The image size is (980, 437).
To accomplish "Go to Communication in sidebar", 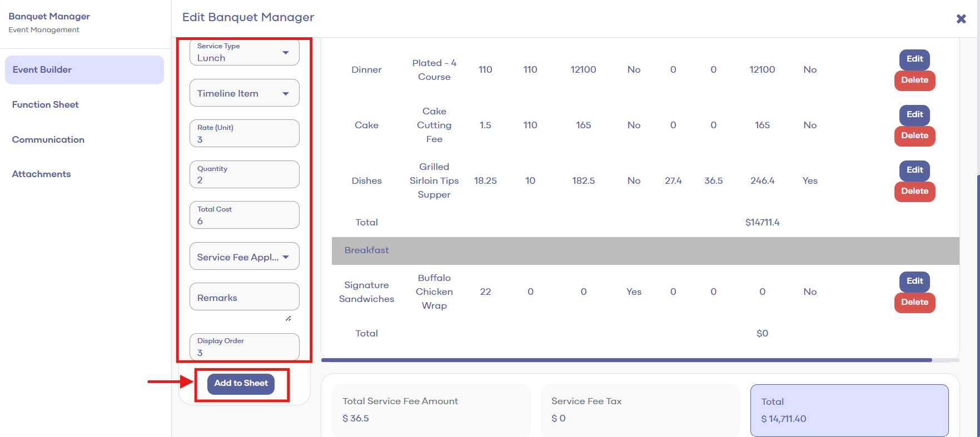I will point(48,139).
